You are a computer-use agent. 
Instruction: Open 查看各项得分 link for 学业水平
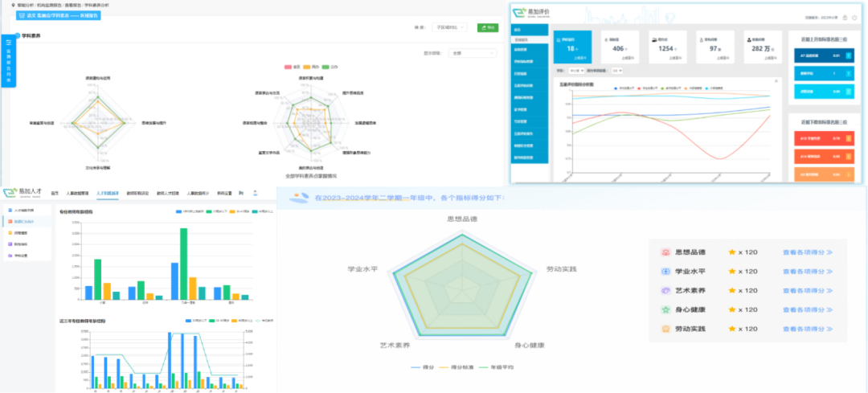[x=807, y=272]
